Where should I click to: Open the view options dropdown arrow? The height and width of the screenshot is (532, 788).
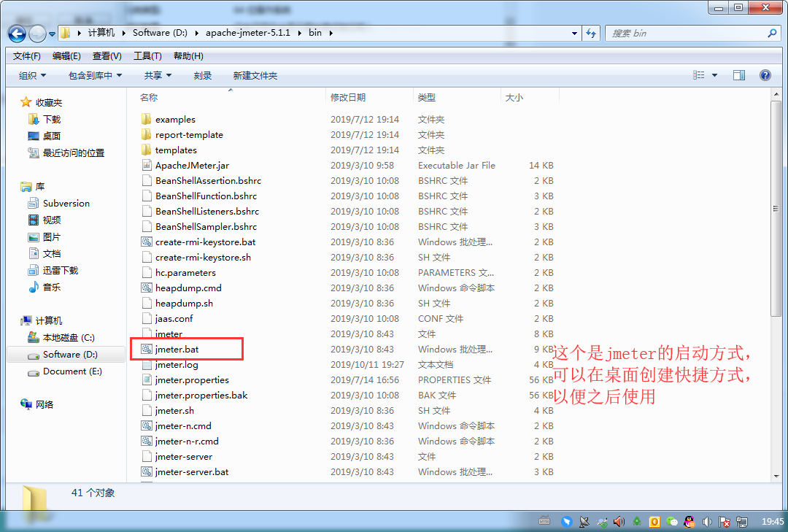point(714,75)
